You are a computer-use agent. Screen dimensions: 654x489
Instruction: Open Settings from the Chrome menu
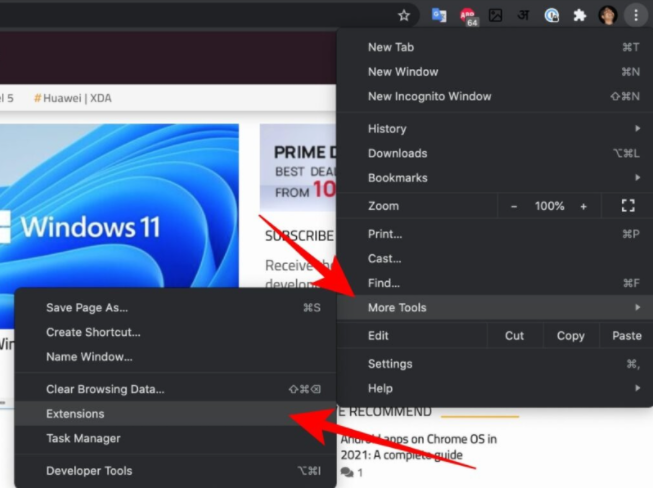point(495,364)
